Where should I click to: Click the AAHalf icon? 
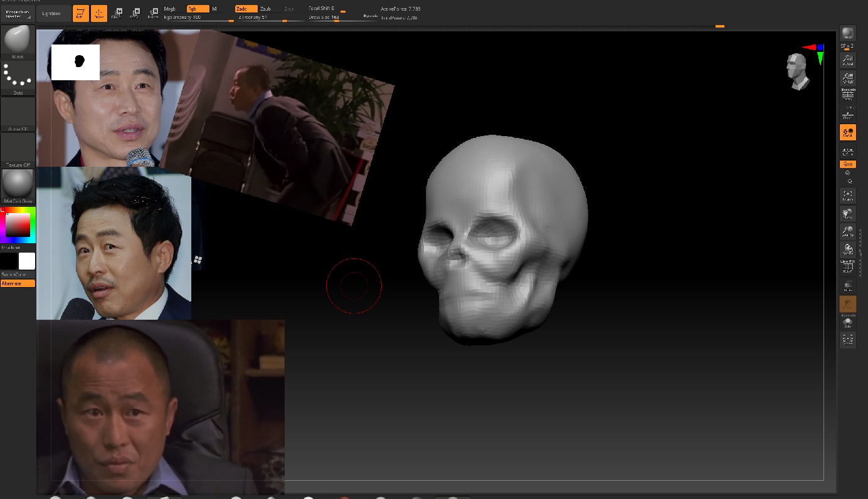[848, 78]
